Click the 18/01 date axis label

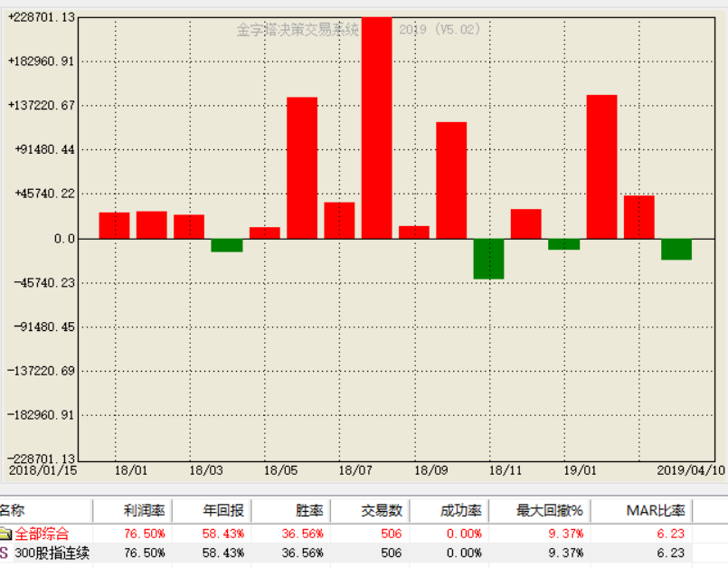[130, 470]
